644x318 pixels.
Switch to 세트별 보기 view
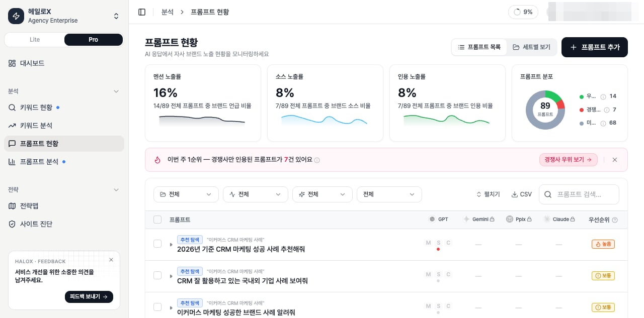pos(531,47)
